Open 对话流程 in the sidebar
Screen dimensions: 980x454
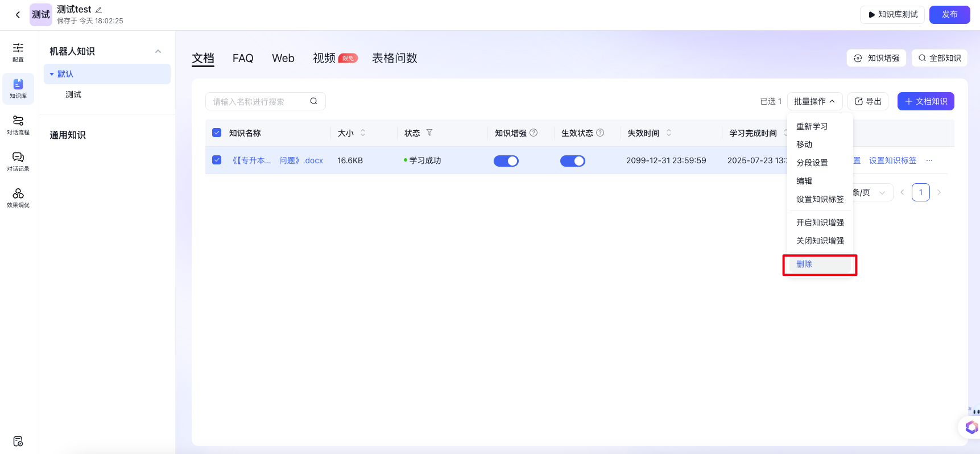(x=18, y=125)
